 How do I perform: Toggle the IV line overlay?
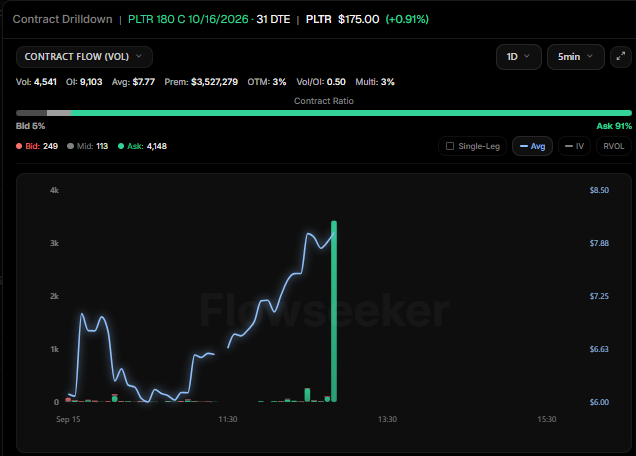pyautogui.click(x=574, y=146)
